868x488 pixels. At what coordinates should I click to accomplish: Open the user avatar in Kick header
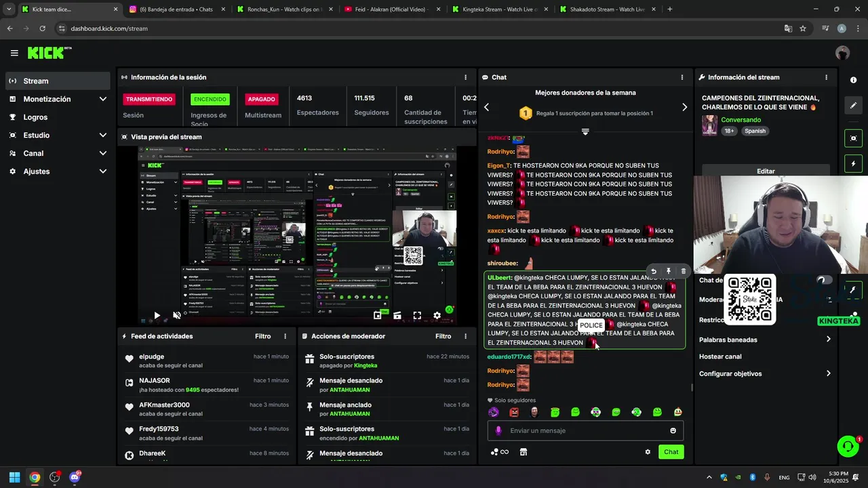[842, 53]
